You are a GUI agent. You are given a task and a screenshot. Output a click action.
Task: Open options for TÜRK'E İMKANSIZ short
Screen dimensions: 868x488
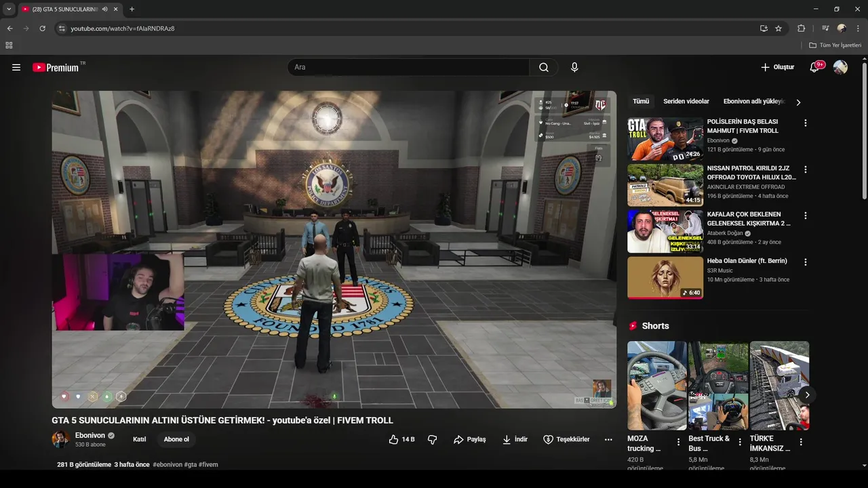point(801,442)
